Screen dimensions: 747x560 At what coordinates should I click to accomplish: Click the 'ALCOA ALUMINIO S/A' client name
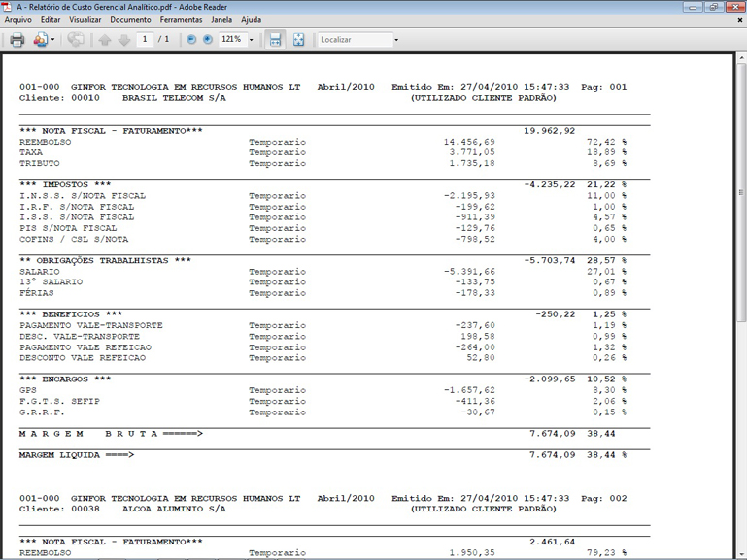[174, 510]
